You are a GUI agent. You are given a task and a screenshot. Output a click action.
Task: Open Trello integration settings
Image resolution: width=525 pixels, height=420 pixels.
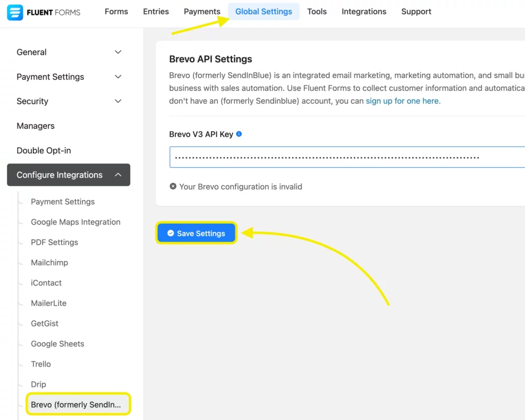pos(41,364)
